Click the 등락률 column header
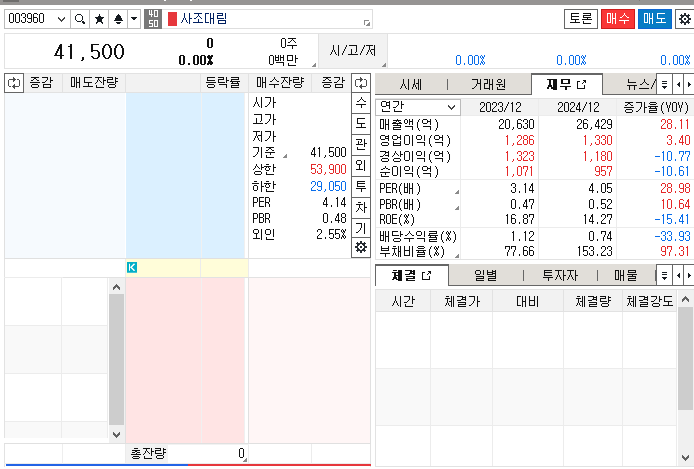 [223, 83]
